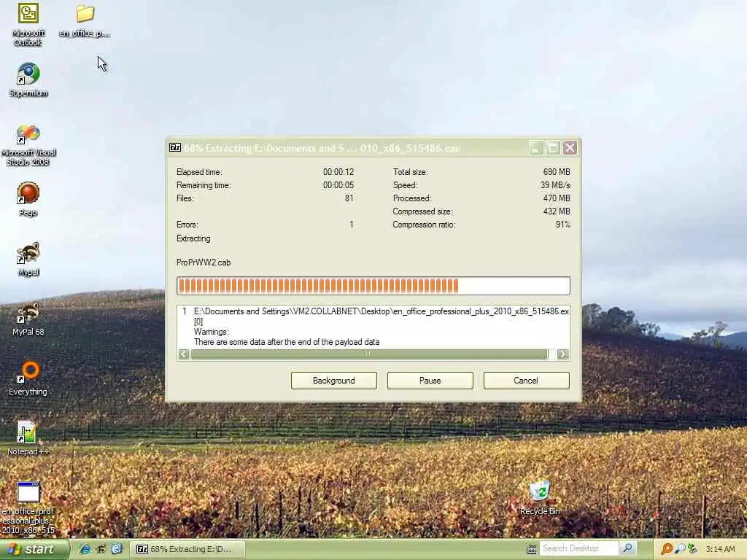The image size is (747, 560).
Task: Click the 00:00:05 remaining time value
Action: coord(338,185)
